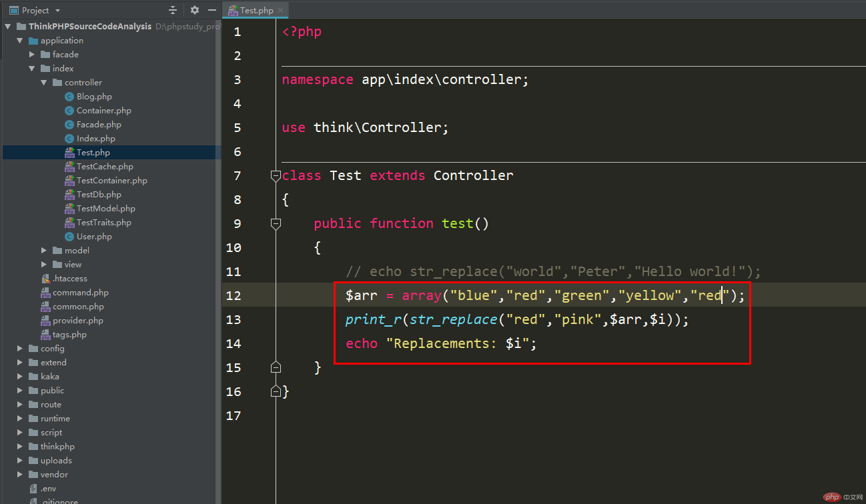Expand the extend folder arrow
866x504 pixels.
click(20, 363)
